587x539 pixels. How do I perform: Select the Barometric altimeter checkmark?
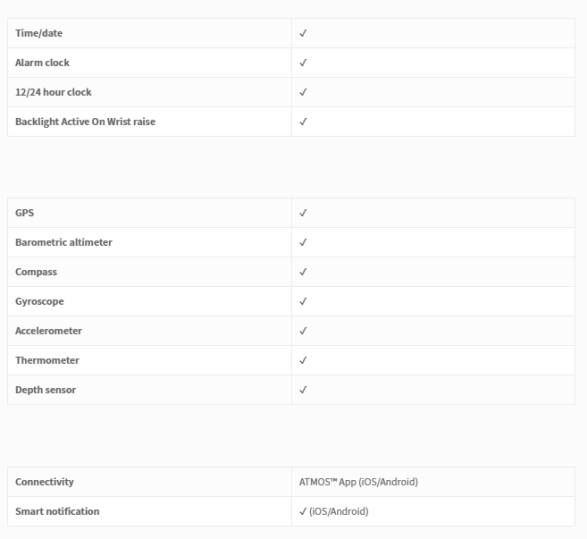click(x=303, y=242)
